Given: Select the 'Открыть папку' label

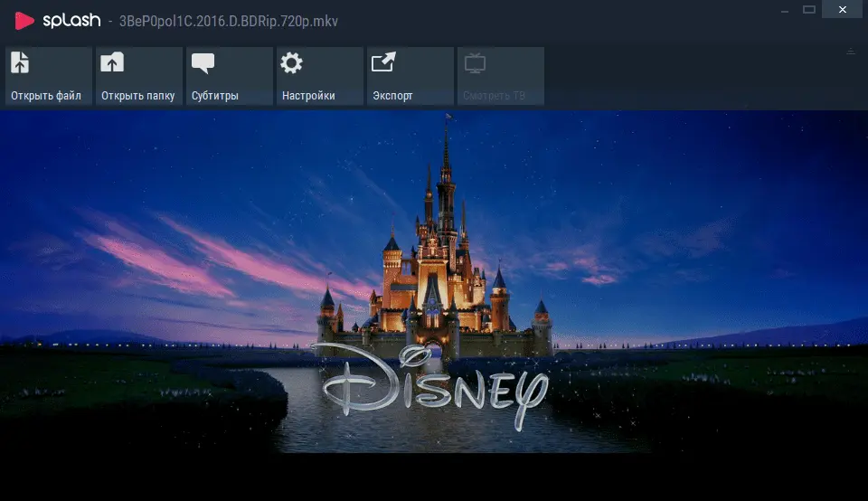Looking at the screenshot, I should coord(137,96).
